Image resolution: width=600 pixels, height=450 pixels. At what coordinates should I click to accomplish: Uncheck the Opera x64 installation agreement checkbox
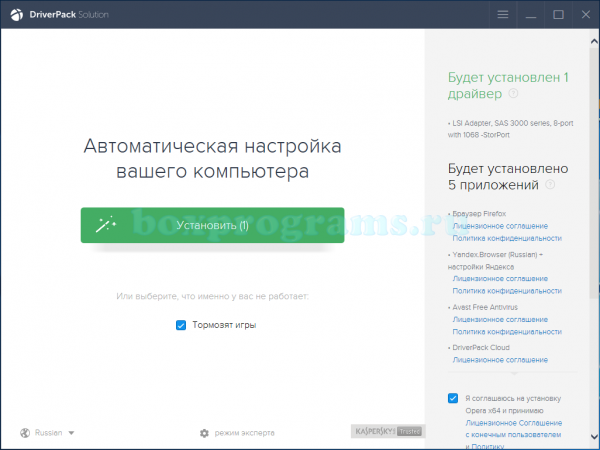tap(453, 398)
